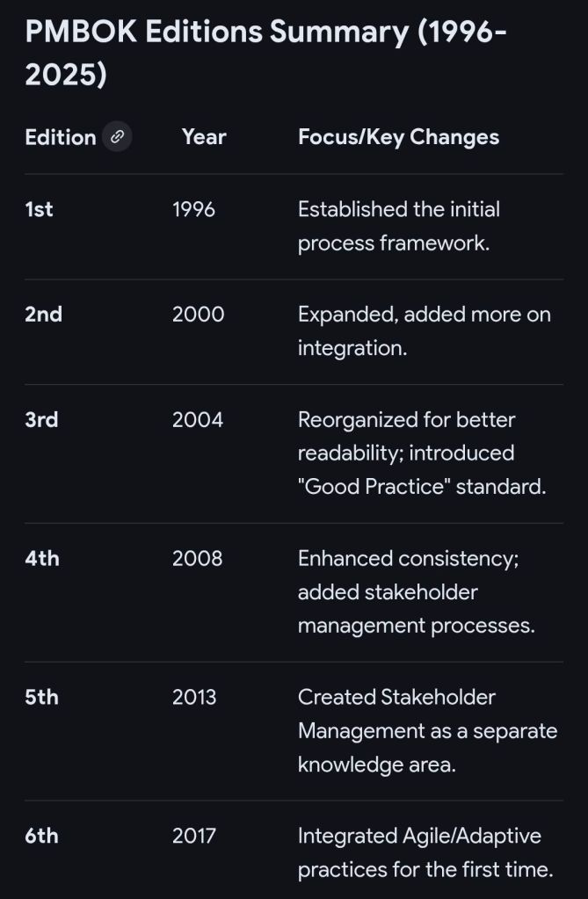This screenshot has width=588, height=899.
Task: Click the separate knowledge area description
Action: [427, 730]
